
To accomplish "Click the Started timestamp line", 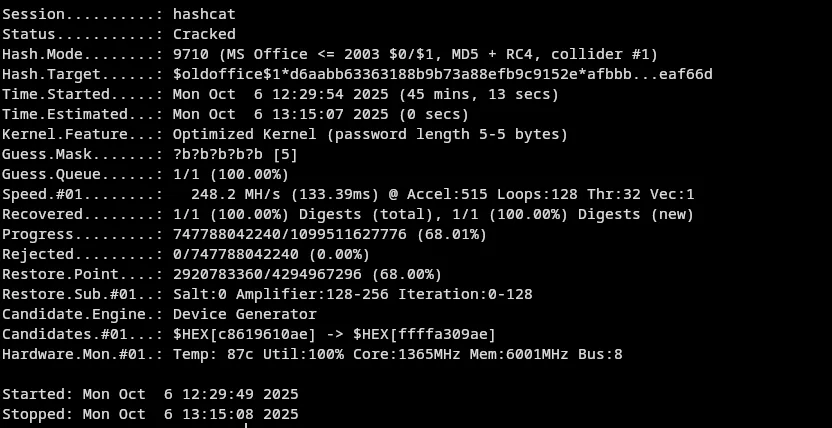I will click(150, 394).
